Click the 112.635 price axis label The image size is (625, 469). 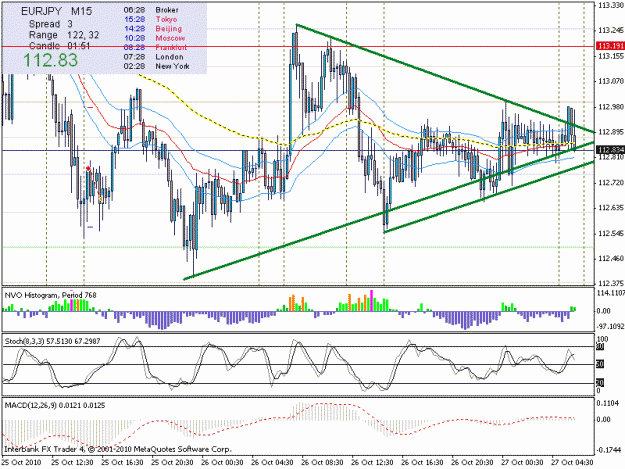611,208
